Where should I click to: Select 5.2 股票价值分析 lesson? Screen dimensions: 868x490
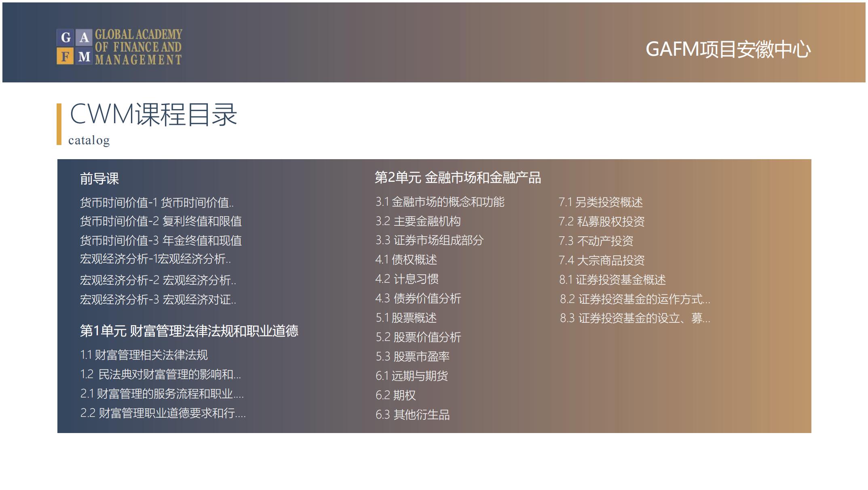pyautogui.click(x=418, y=337)
